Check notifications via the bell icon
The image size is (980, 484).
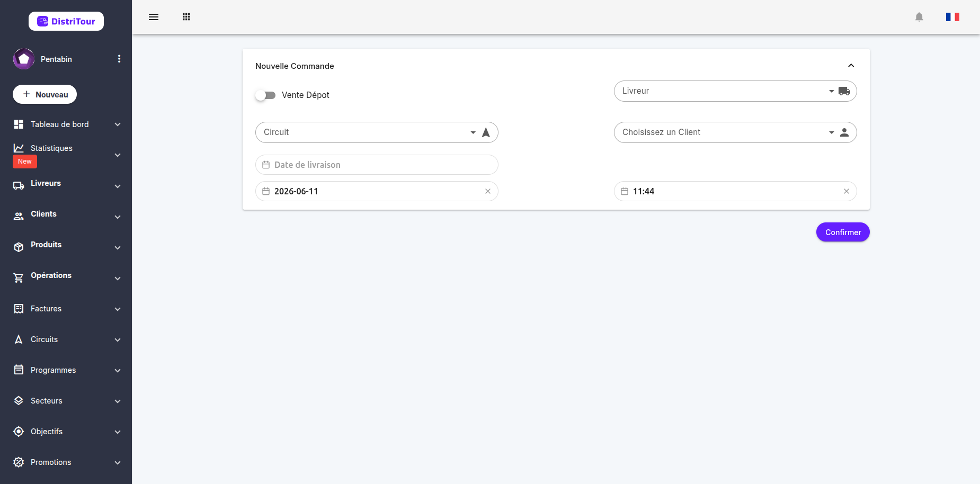919,17
